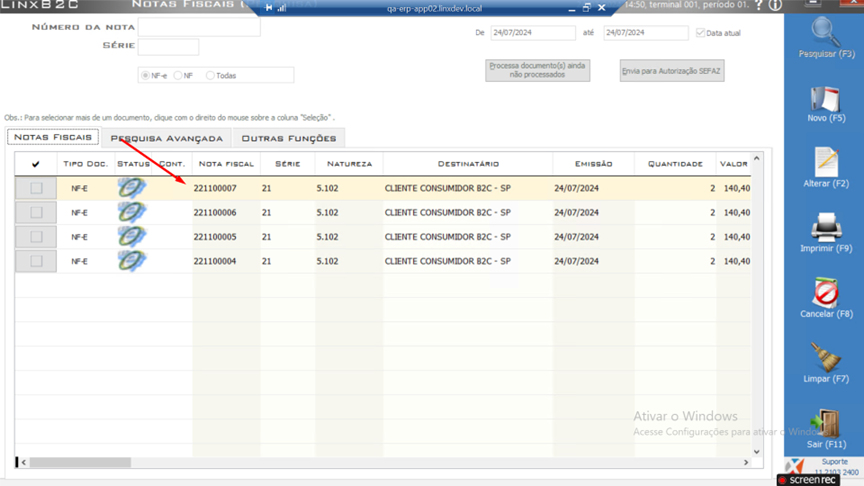
Task: Tick the selection checkbox for note 221100005
Action: (36, 236)
